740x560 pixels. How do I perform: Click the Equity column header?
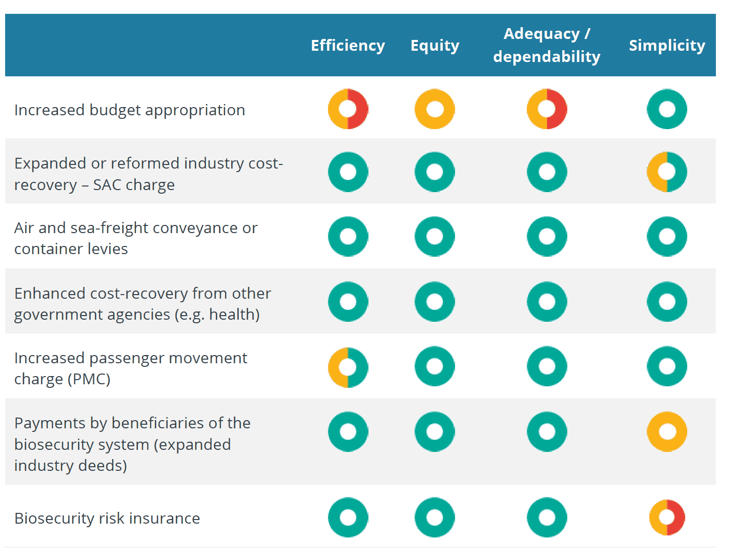(435, 46)
